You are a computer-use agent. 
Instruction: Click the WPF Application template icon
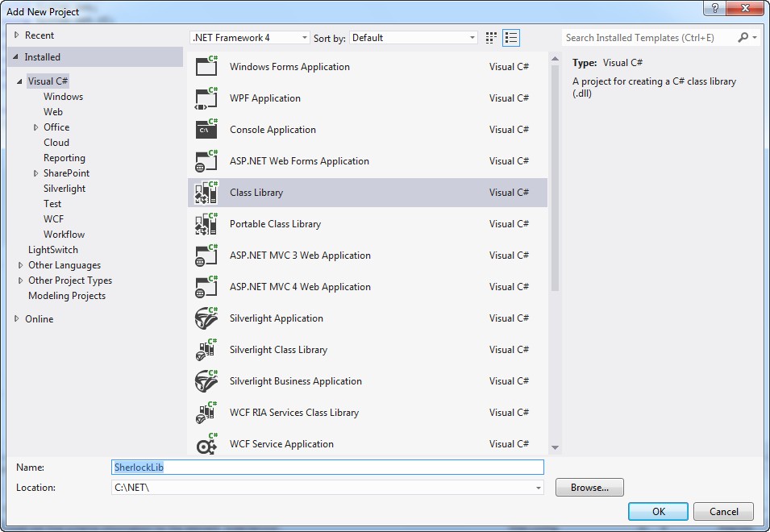pyautogui.click(x=206, y=98)
